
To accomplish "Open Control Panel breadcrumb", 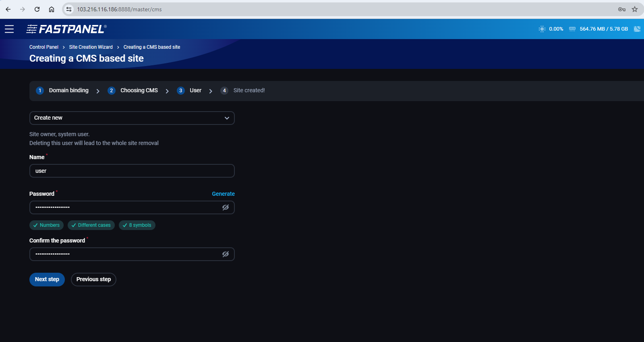I will (x=44, y=47).
